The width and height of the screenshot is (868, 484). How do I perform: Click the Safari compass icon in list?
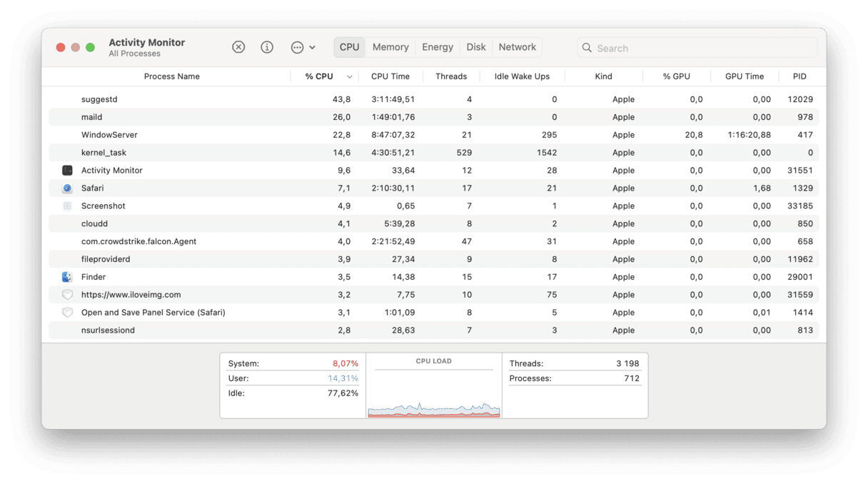(67, 188)
